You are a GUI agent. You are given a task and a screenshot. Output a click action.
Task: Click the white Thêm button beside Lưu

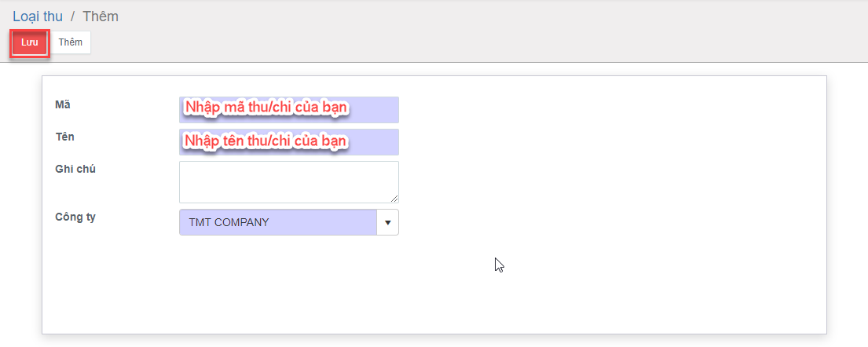[70, 42]
